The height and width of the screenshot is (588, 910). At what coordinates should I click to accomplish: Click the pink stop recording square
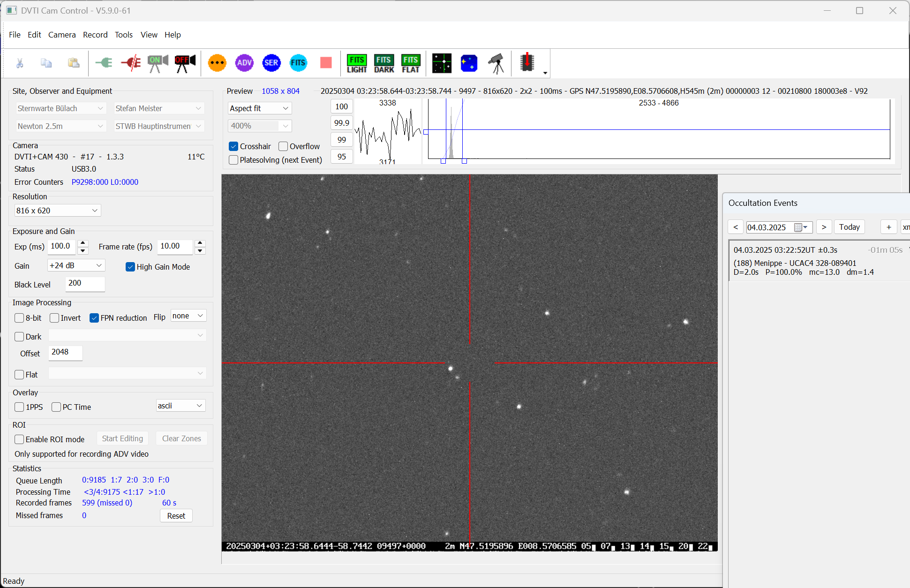(x=326, y=63)
